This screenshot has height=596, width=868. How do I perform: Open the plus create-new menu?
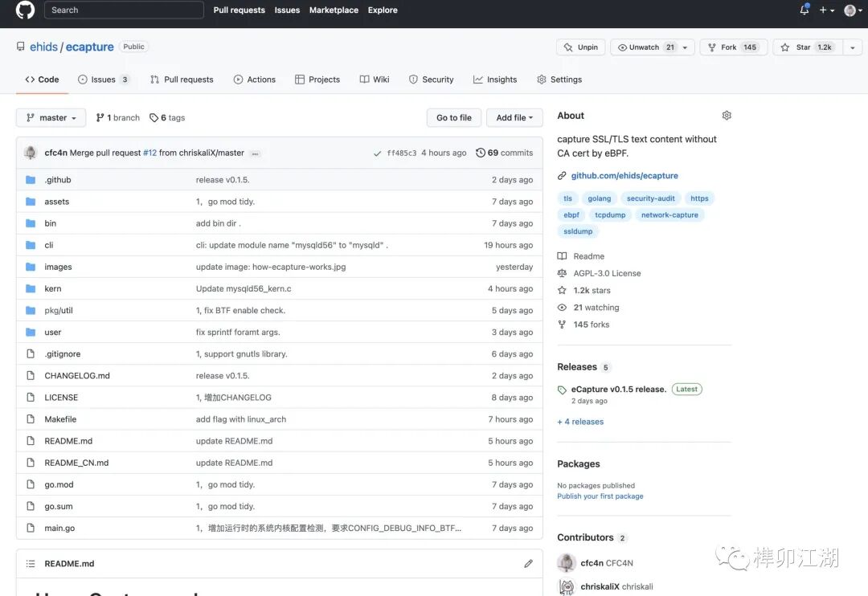(x=826, y=10)
